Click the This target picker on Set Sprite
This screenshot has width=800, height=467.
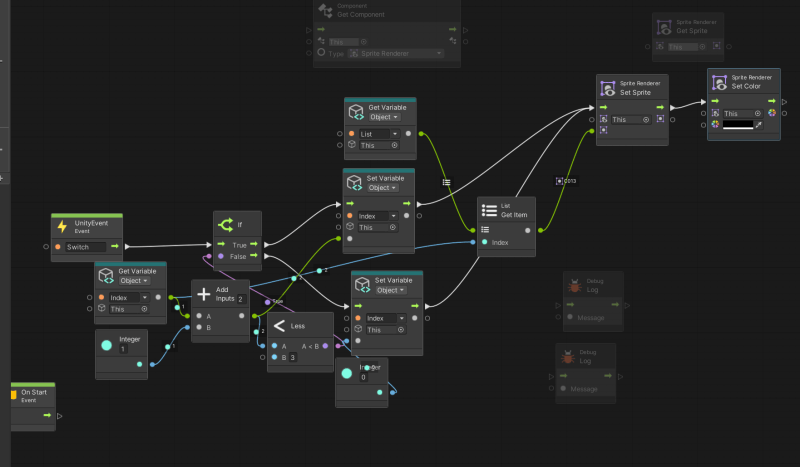pos(646,120)
